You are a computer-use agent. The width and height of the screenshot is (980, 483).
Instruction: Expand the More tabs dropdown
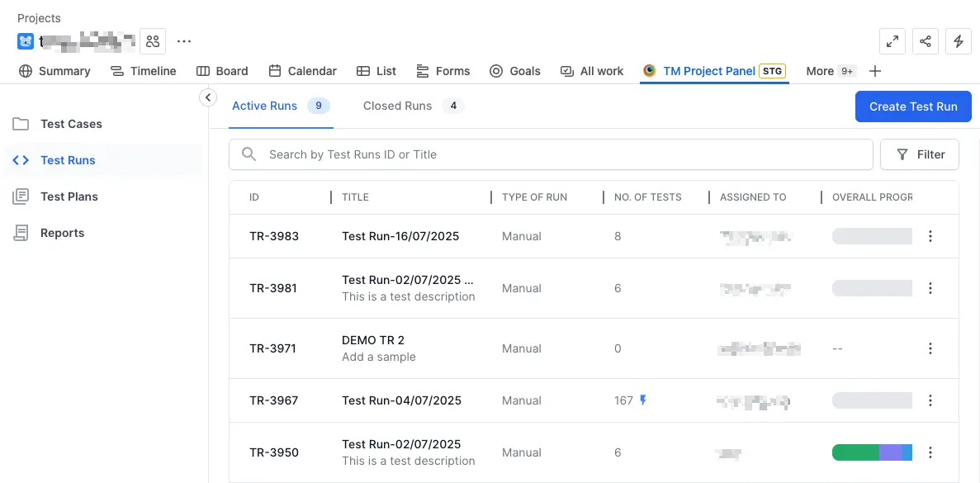click(830, 71)
